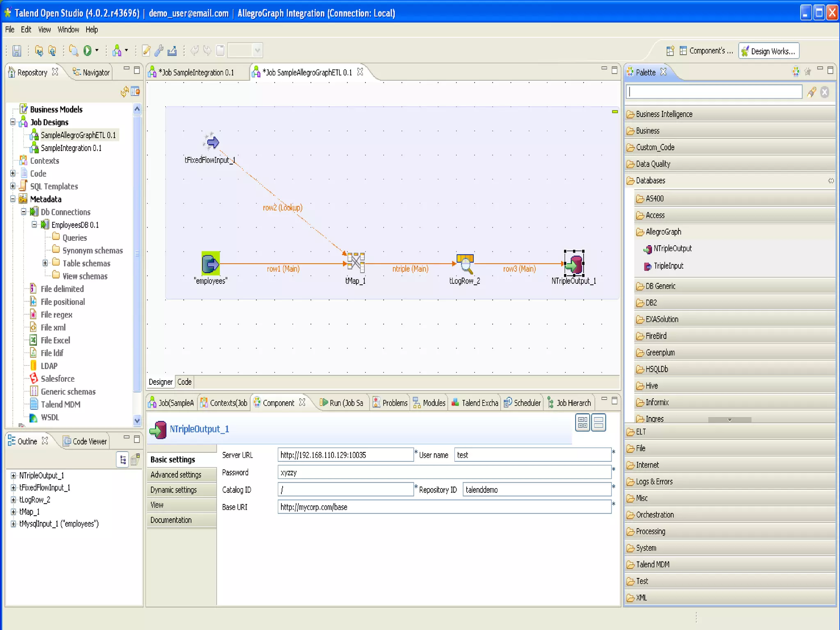Minimize the job subjob highlight box

(x=614, y=112)
